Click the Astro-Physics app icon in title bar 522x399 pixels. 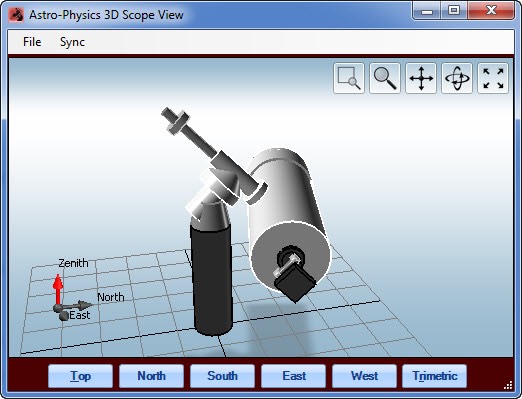click(16, 15)
